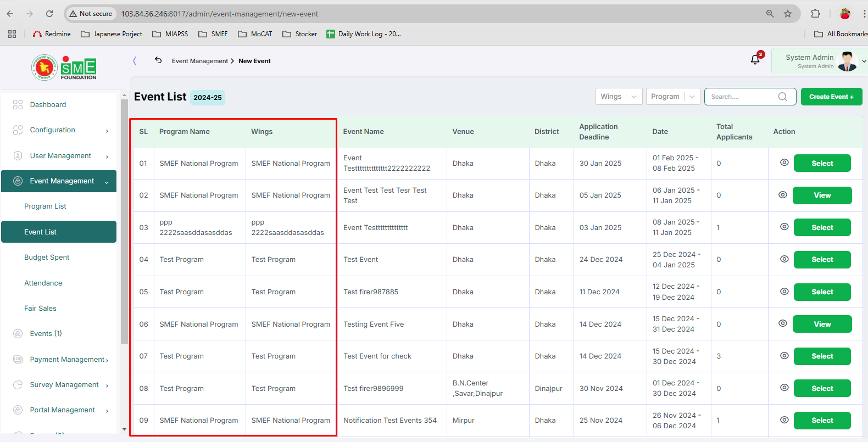Click the browser address bar URL
Viewport: 868px width, 442px height.
click(x=220, y=14)
